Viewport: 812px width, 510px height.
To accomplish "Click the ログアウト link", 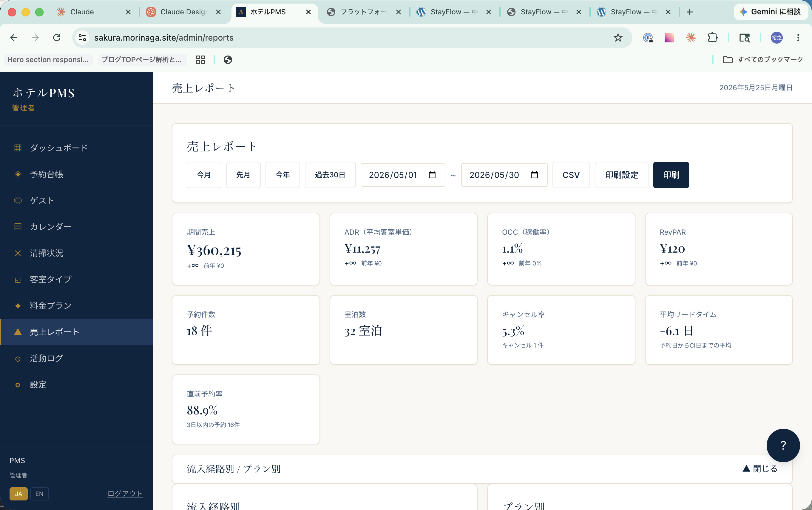I will [125, 494].
